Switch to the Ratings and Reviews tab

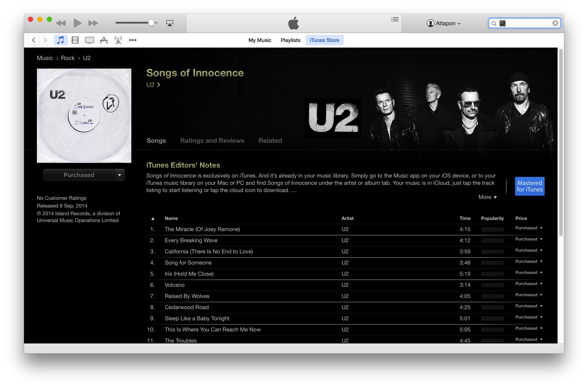click(212, 141)
